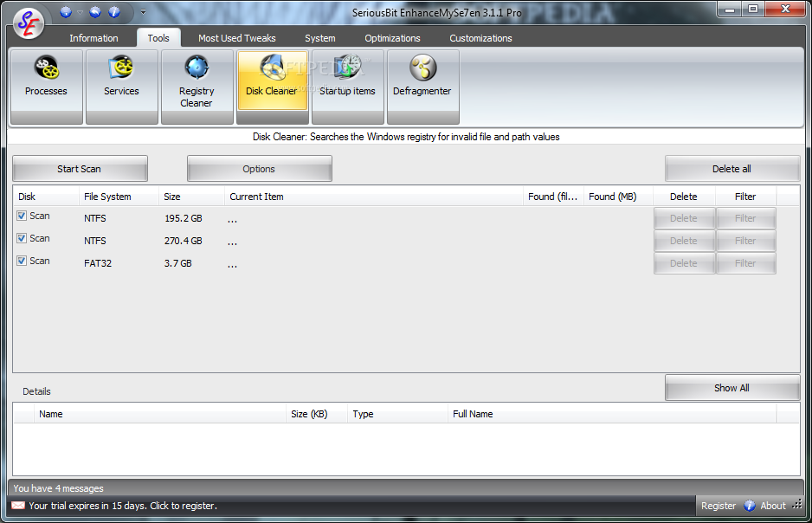Click the 195.2 GB size cell
812x523 pixels.
pos(184,218)
